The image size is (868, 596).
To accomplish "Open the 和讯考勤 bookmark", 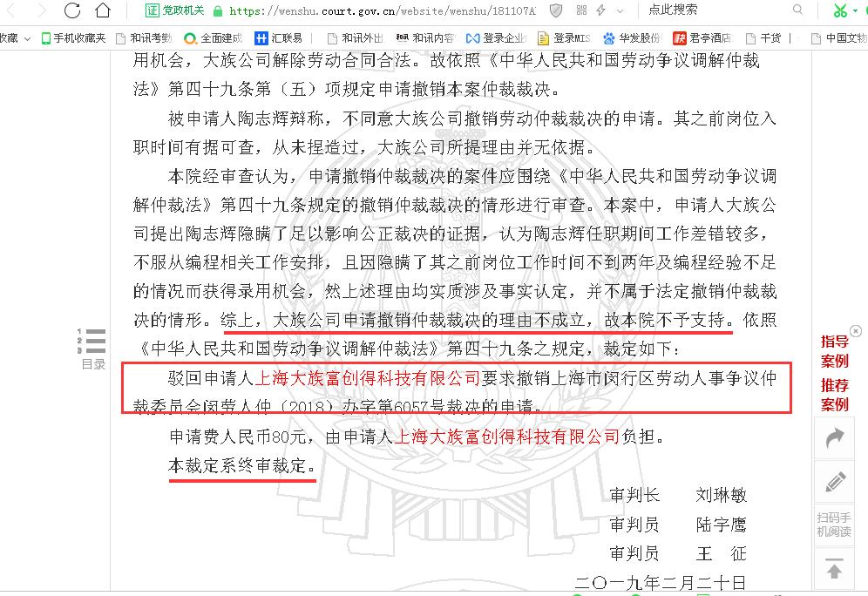I will click(x=144, y=38).
